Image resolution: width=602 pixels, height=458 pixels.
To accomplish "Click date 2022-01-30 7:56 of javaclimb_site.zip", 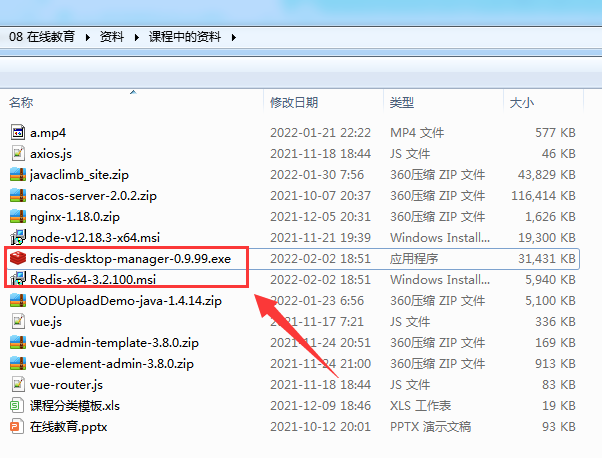I will tap(317, 175).
